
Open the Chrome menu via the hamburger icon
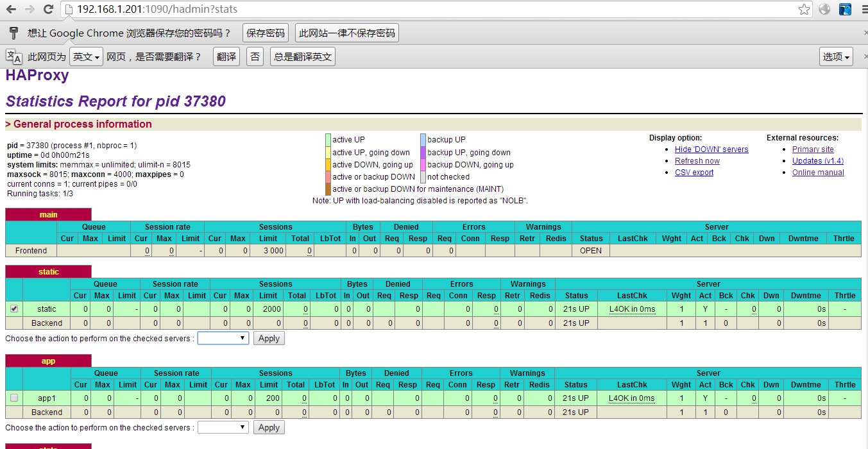[x=862, y=10]
